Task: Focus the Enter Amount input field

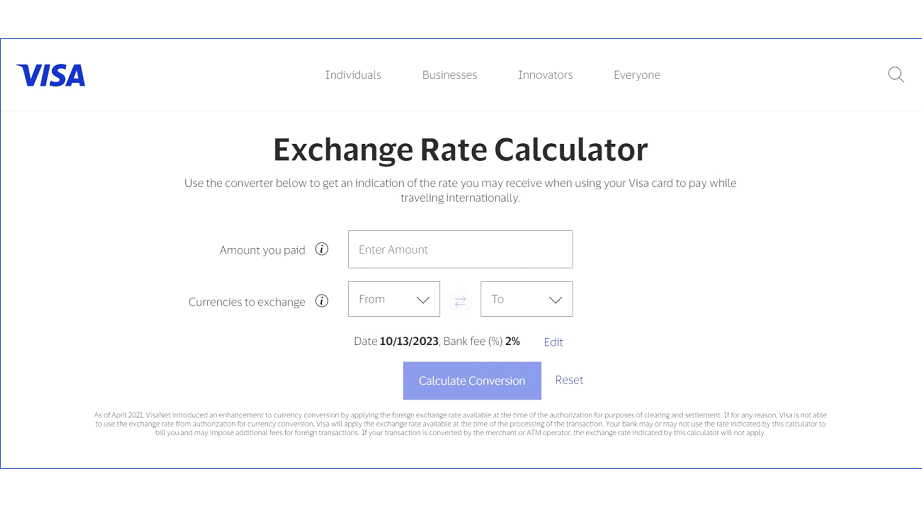Action: point(460,250)
